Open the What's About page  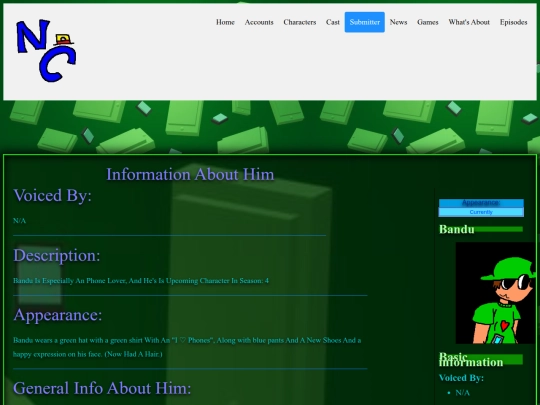tap(469, 22)
